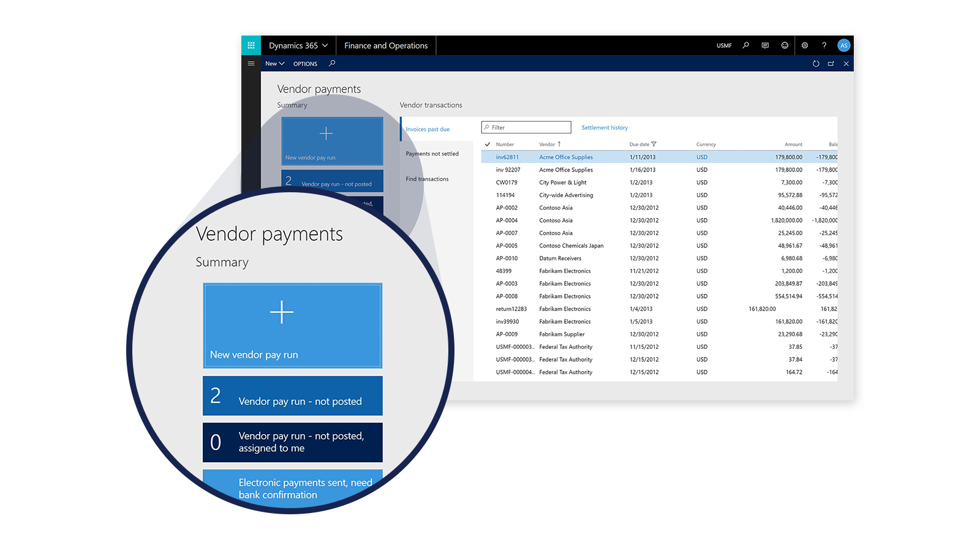Click the magnified New vendor pay run label
The image size is (980, 551).
[x=254, y=354]
